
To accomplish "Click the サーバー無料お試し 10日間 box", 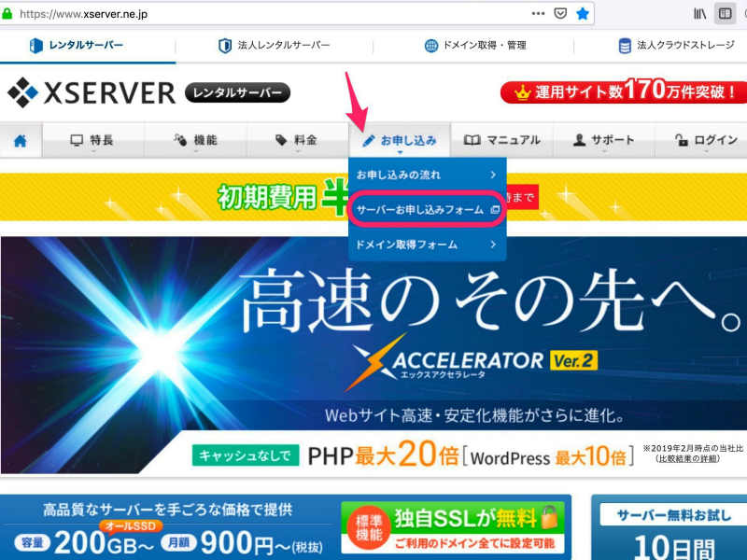I will click(669, 527).
